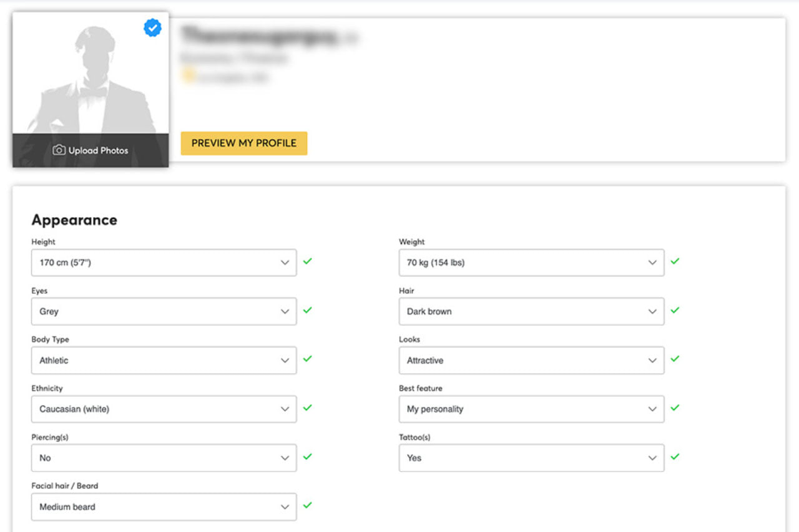This screenshot has height=532, width=799.
Task: Open the Weight dropdown showing 70 kg
Action: [x=531, y=263]
